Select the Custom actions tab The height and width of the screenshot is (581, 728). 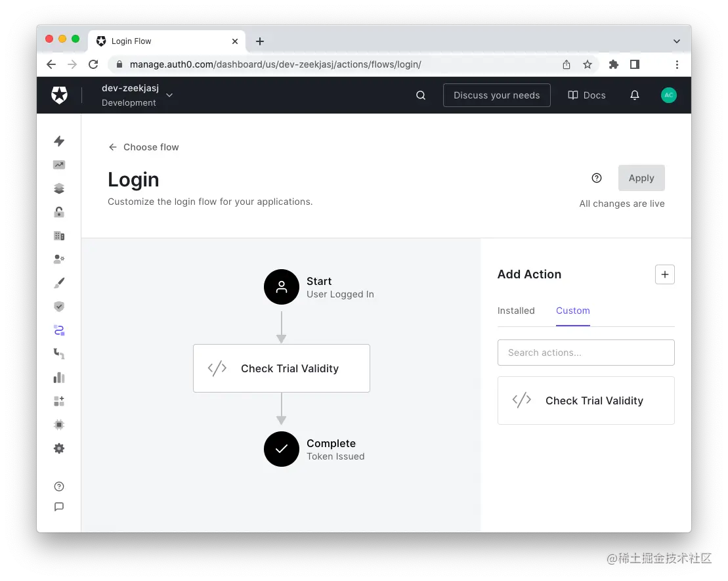pyautogui.click(x=572, y=311)
